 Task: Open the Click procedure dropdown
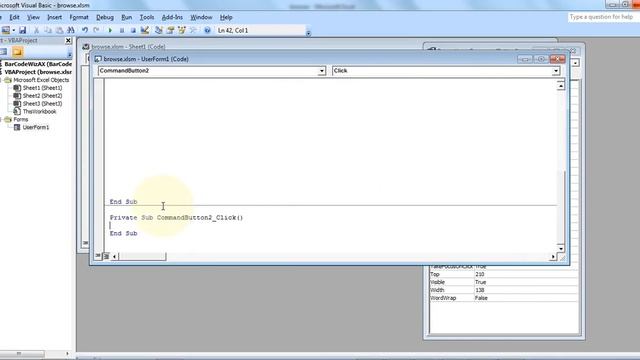(x=556, y=71)
